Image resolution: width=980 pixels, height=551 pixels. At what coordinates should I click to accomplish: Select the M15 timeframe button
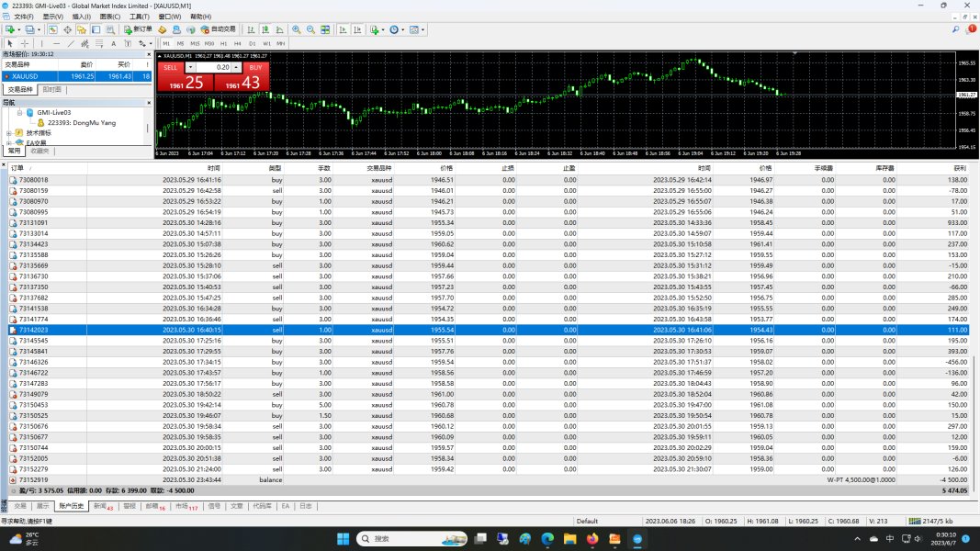[195, 43]
